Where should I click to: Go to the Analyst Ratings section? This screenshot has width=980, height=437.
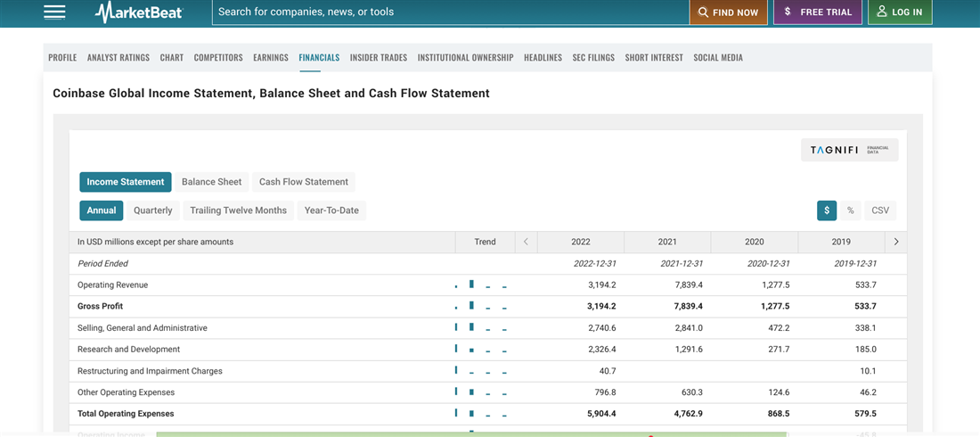[118, 57]
